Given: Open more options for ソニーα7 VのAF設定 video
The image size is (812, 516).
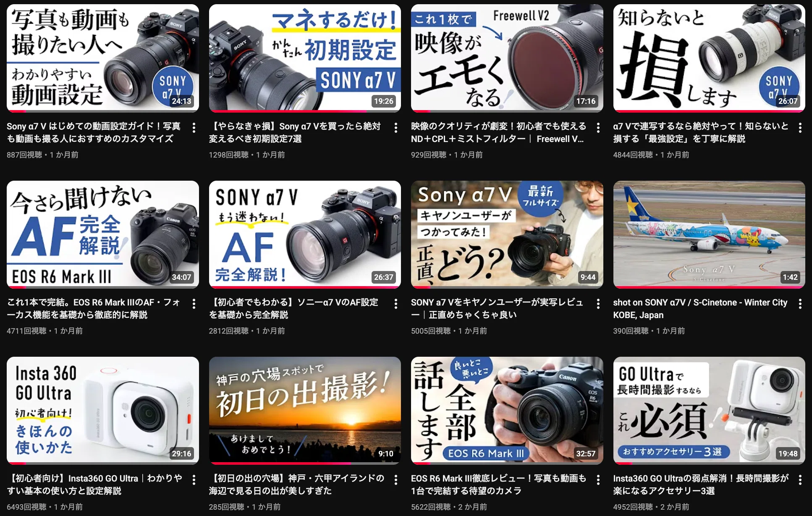Looking at the screenshot, I should [396, 304].
